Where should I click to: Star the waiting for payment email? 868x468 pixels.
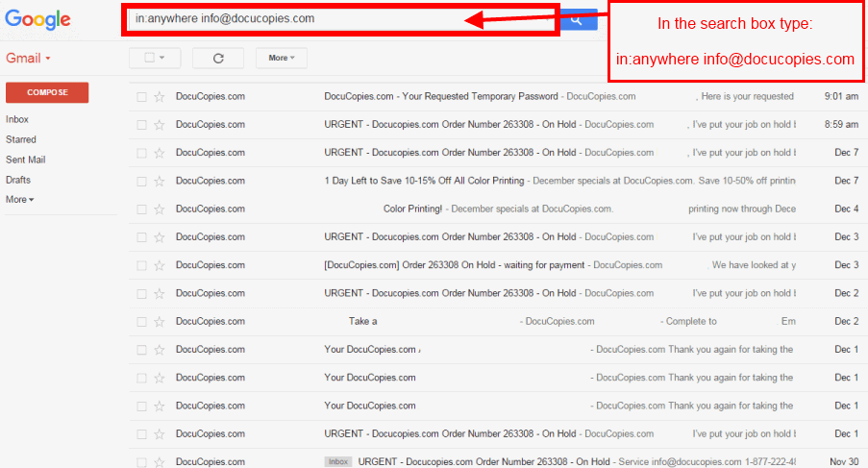tap(160, 265)
